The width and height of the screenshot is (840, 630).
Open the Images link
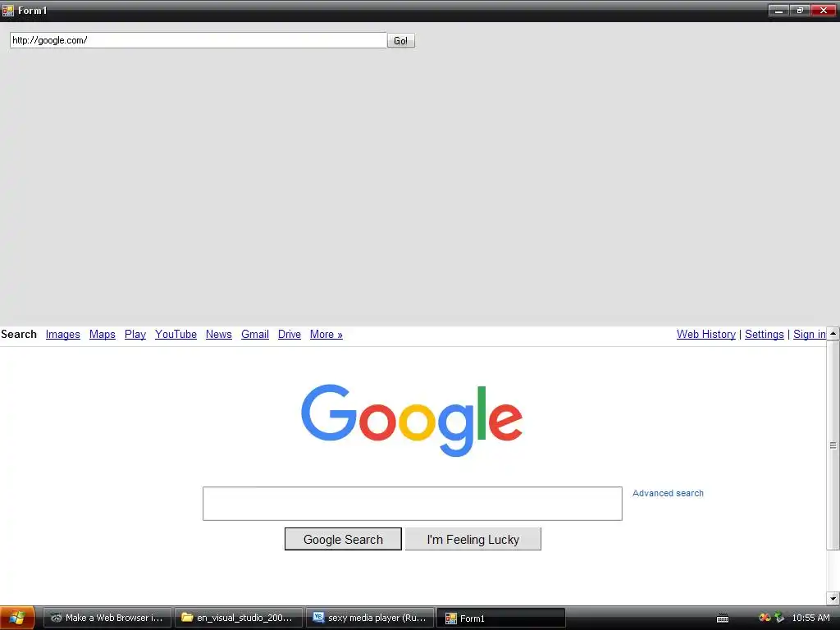click(62, 335)
